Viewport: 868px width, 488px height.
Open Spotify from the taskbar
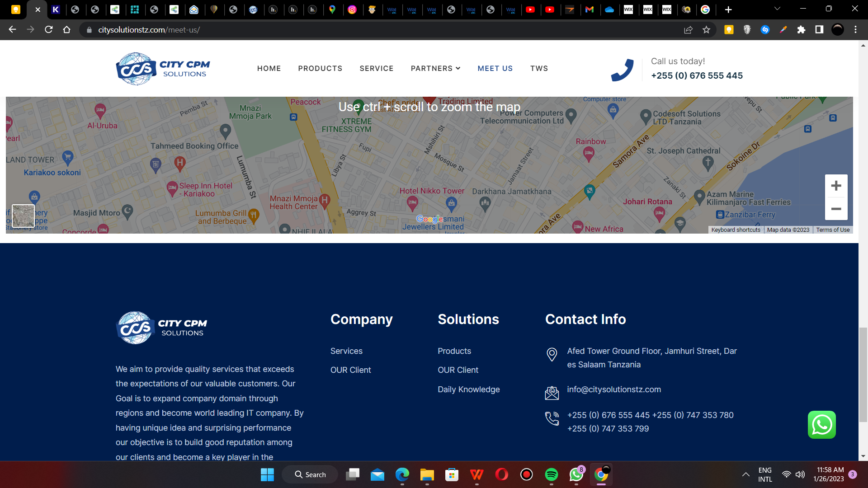551,474
